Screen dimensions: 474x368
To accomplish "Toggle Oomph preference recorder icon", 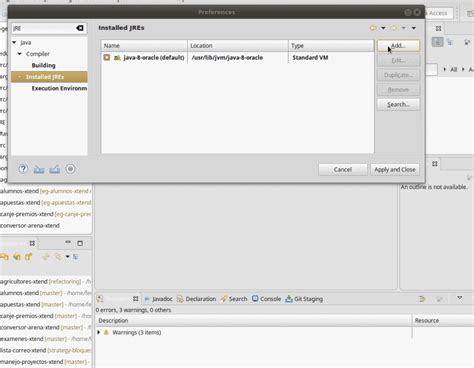I will pyautogui.click(x=70, y=169).
